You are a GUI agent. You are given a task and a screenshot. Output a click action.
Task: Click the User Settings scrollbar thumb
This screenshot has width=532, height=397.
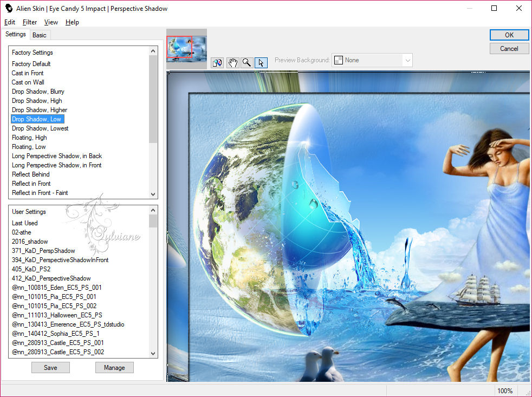click(x=153, y=221)
